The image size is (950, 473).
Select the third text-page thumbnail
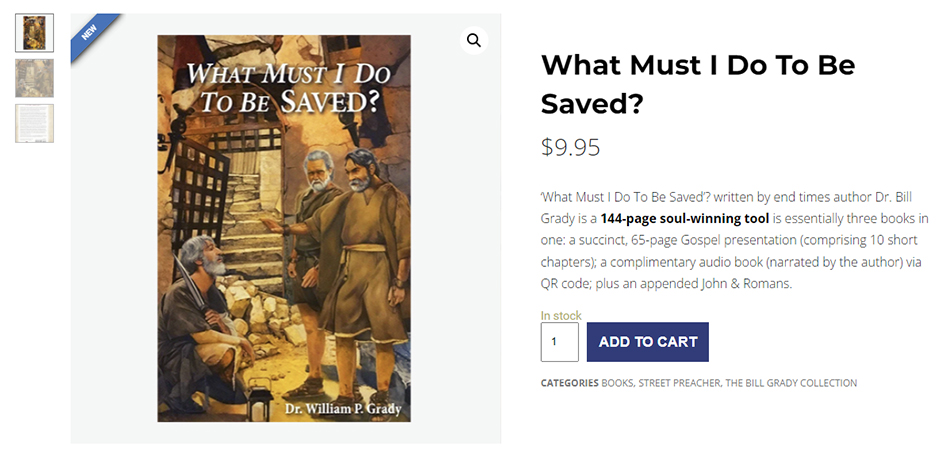(34, 123)
